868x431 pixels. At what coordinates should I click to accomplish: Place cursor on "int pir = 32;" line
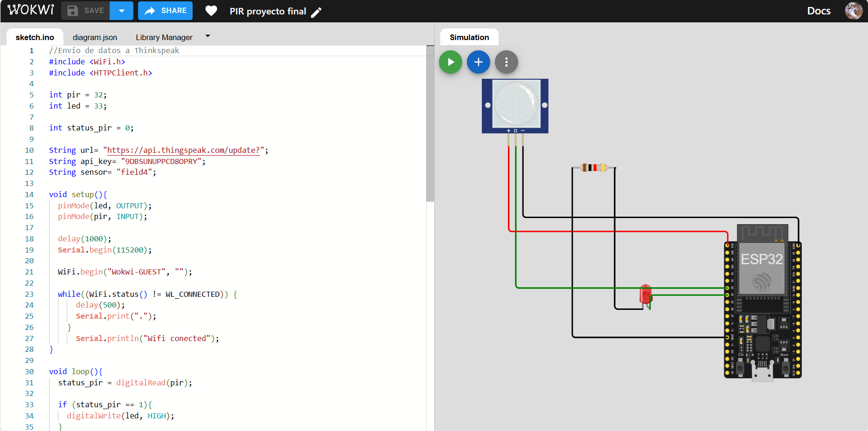click(x=78, y=95)
